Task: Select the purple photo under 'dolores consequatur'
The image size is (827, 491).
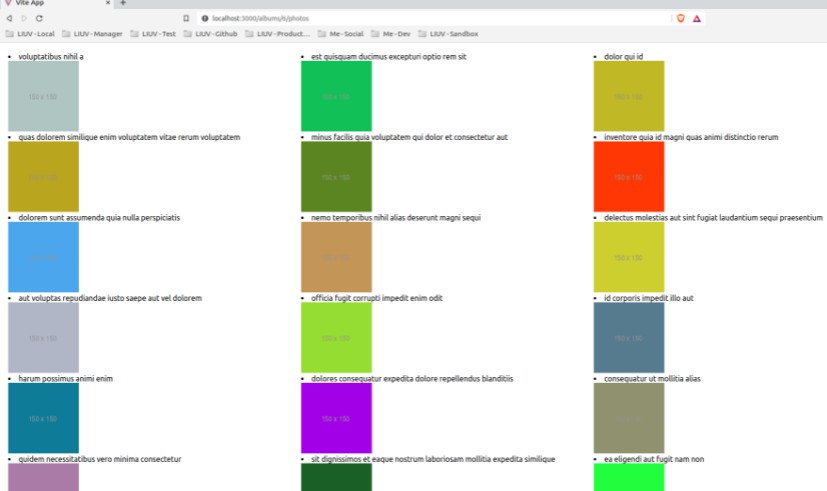Action: (336, 418)
